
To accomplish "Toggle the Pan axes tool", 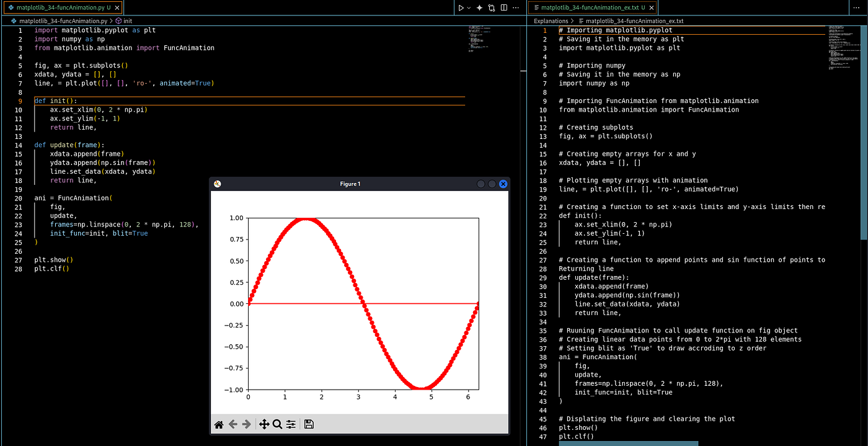I will [x=263, y=424].
